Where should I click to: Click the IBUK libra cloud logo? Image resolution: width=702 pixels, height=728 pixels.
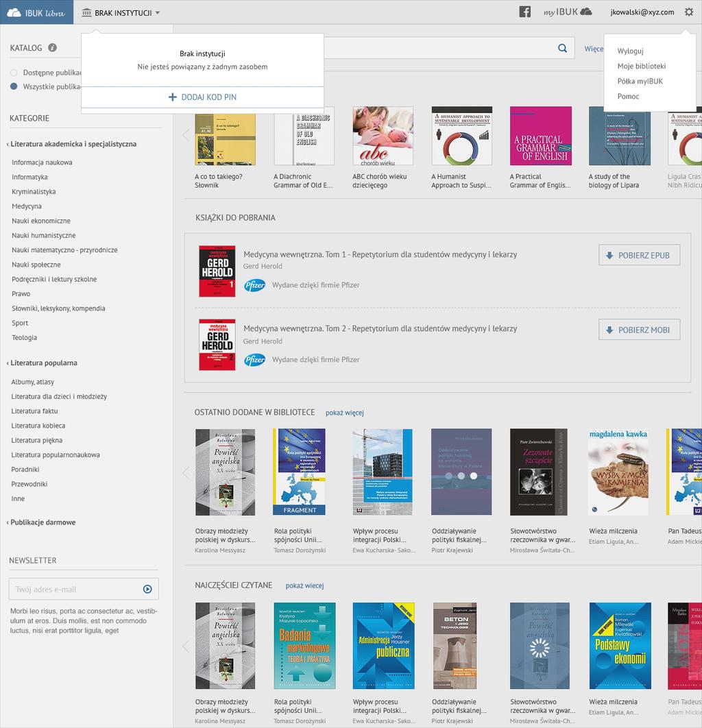tap(36, 12)
